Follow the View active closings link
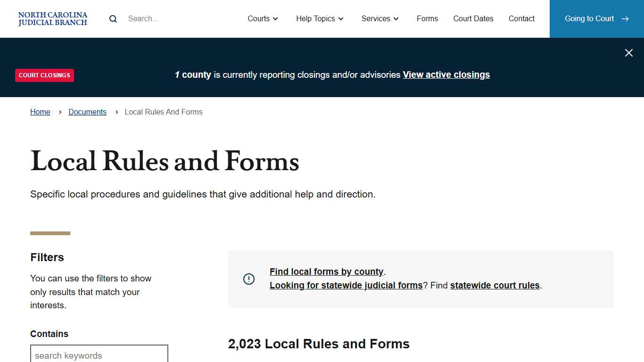The width and height of the screenshot is (644, 362). coord(446,74)
